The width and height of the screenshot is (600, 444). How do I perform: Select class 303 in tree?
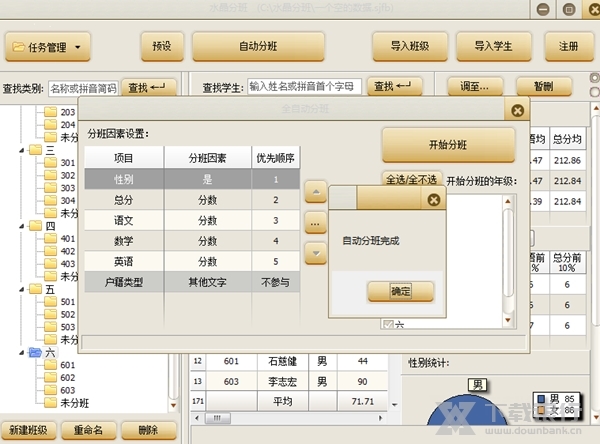pyautogui.click(x=68, y=188)
